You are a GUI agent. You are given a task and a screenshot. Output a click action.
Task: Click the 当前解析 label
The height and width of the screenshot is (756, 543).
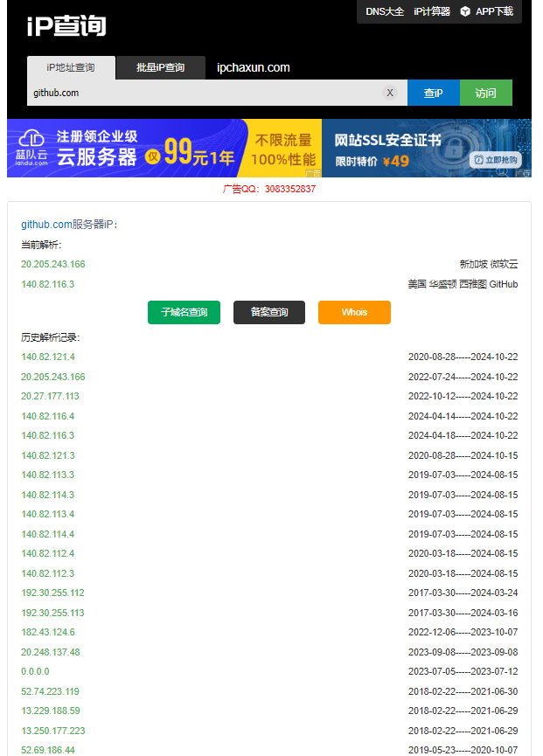(41, 245)
